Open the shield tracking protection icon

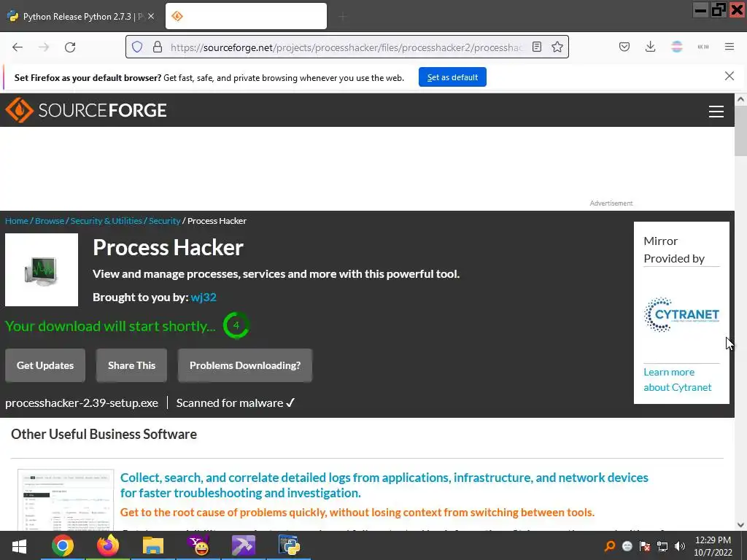click(x=137, y=47)
